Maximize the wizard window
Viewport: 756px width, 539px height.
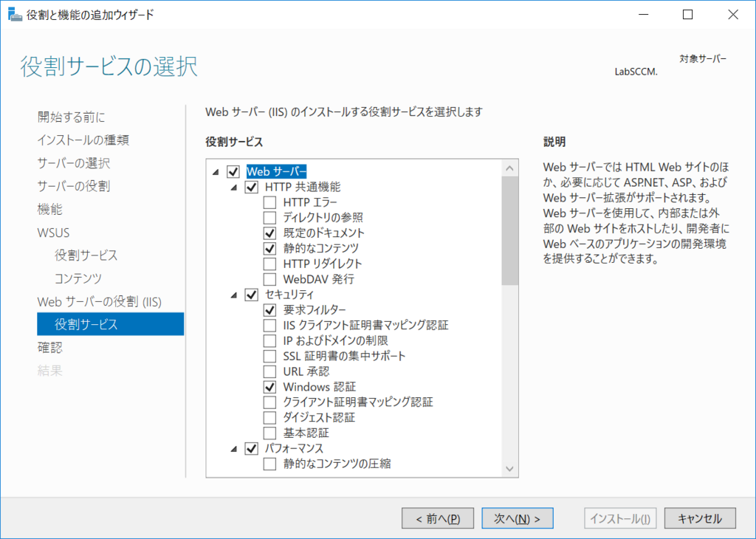tap(688, 15)
